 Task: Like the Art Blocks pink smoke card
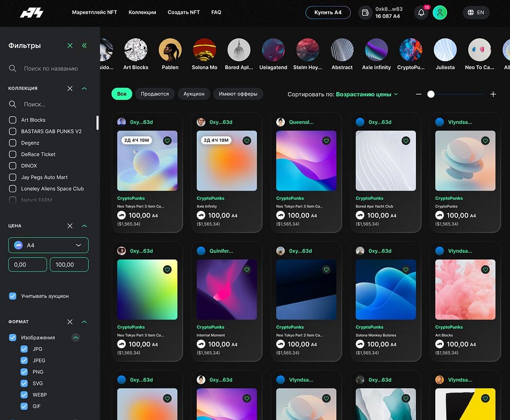coord(485,270)
